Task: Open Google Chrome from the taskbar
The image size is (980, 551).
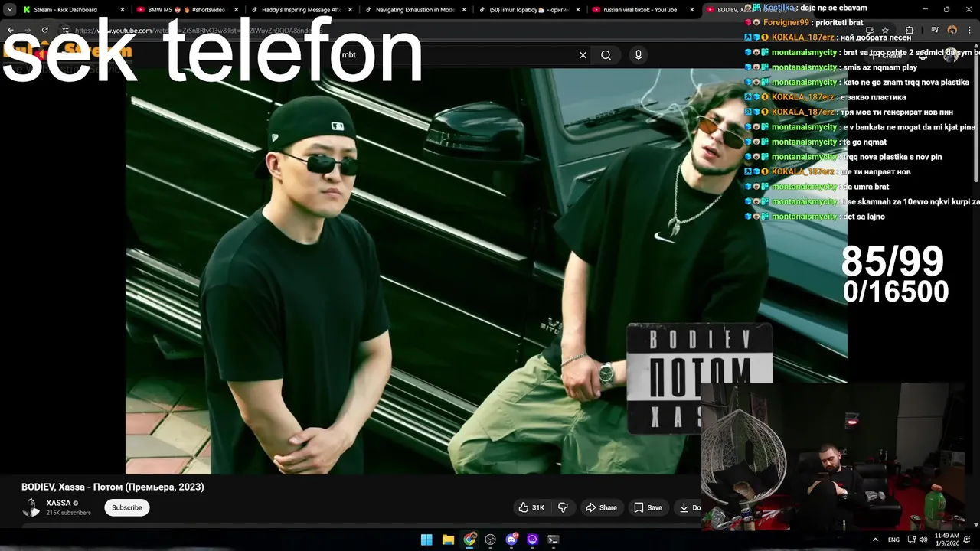Action: [469, 540]
